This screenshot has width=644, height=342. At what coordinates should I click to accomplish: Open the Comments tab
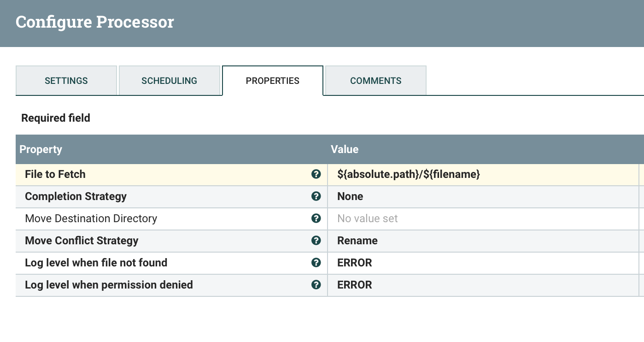coord(375,80)
